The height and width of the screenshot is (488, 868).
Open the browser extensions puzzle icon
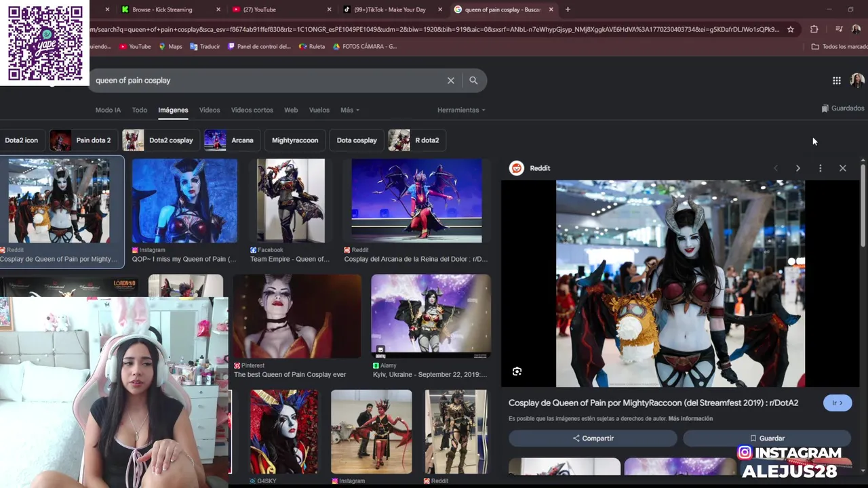pyautogui.click(x=814, y=29)
